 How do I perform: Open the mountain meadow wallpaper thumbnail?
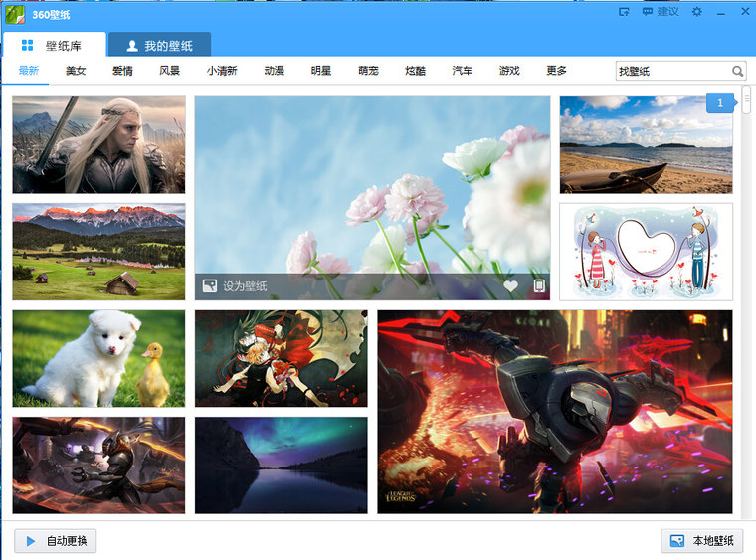click(x=98, y=252)
